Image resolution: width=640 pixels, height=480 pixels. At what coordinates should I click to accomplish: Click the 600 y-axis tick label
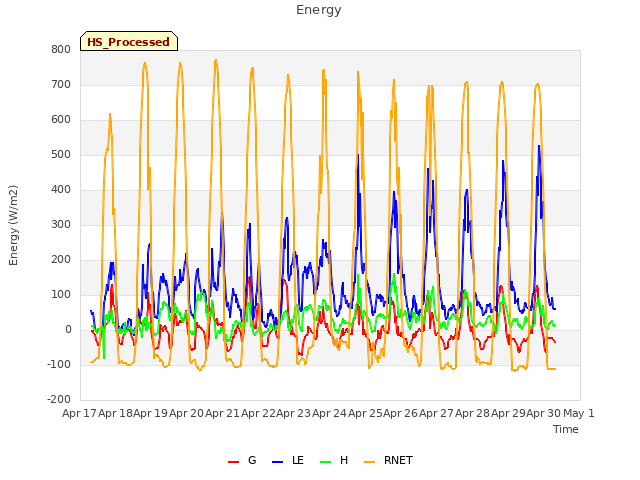(61, 120)
